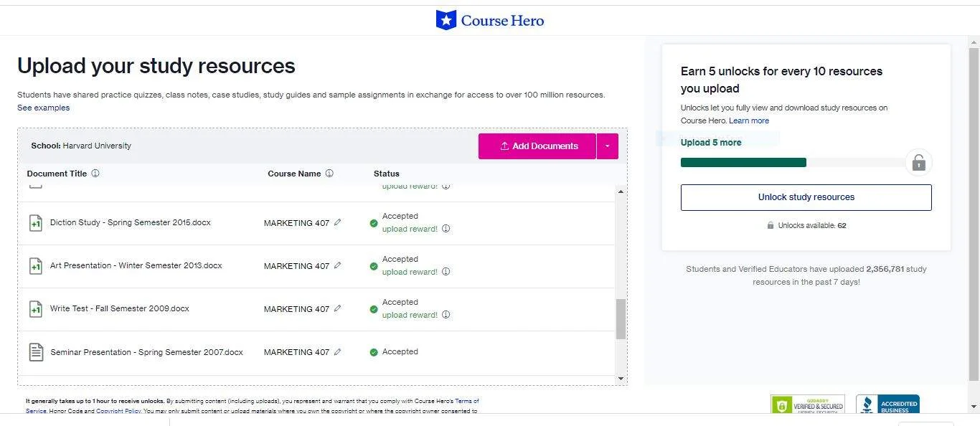This screenshot has width=980, height=426.
Task: Click the document list scrollbar thumb
Action: point(621,319)
